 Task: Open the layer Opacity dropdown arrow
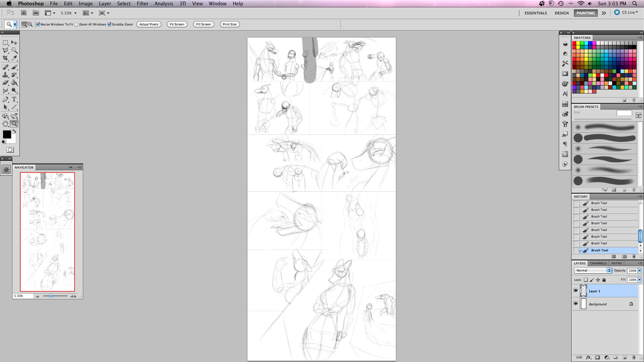point(639,270)
